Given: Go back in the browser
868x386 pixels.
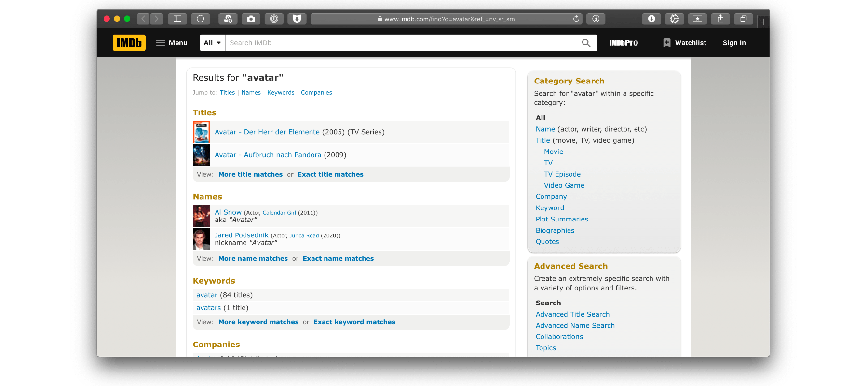Looking at the screenshot, I should click(x=143, y=19).
